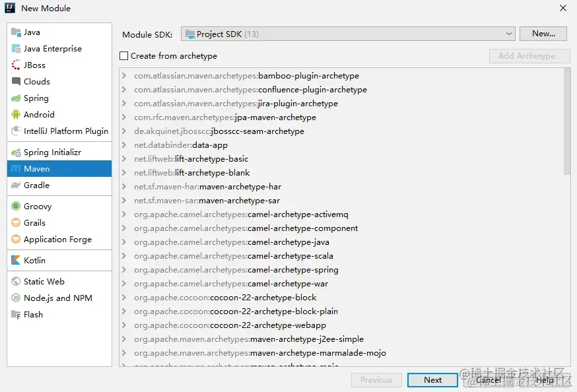
Task: Expand lift-archetype-basic entry
Action: pyautogui.click(x=124, y=159)
